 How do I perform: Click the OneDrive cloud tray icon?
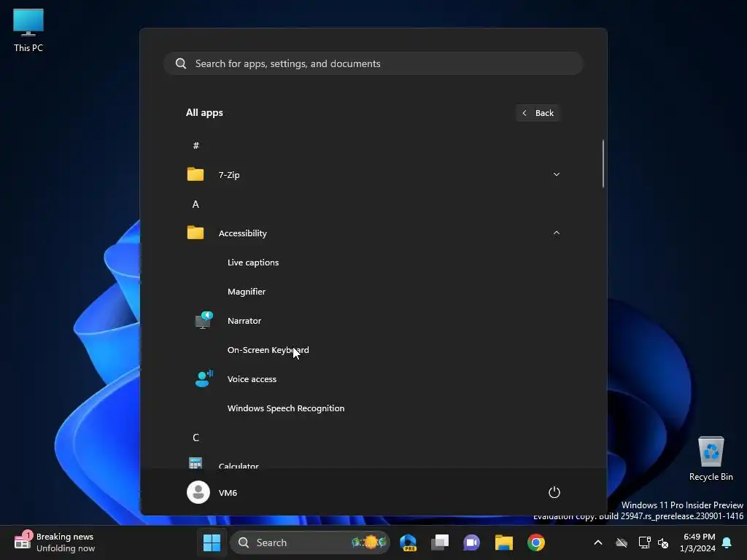[x=622, y=542]
